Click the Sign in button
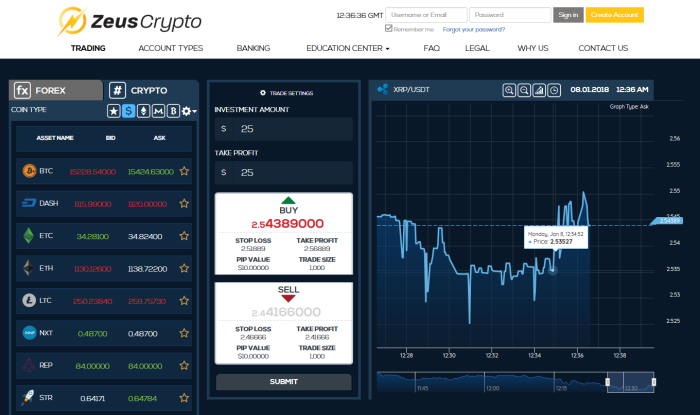 (x=568, y=15)
